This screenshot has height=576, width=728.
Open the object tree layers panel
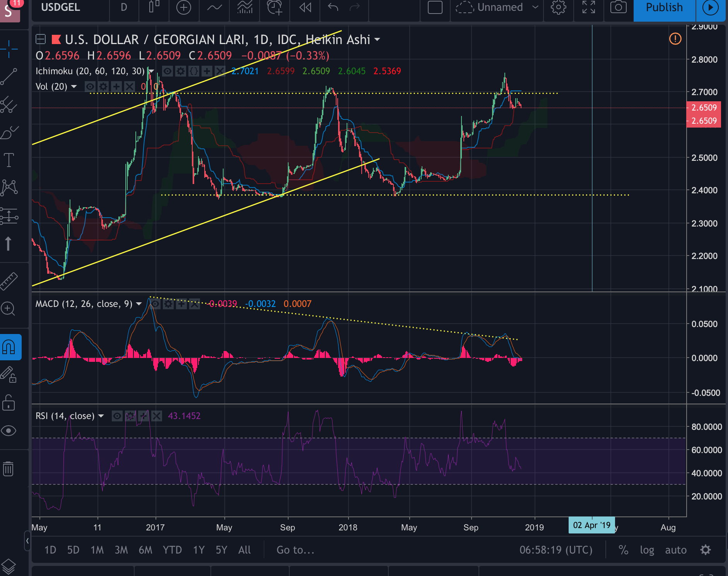click(x=8, y=567)
